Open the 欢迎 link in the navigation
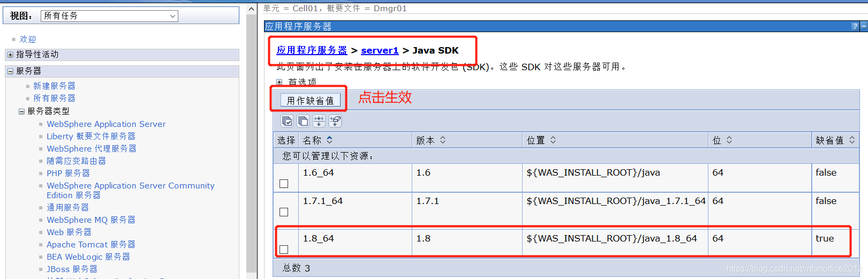Screen dimensions: 868x279 28,39
